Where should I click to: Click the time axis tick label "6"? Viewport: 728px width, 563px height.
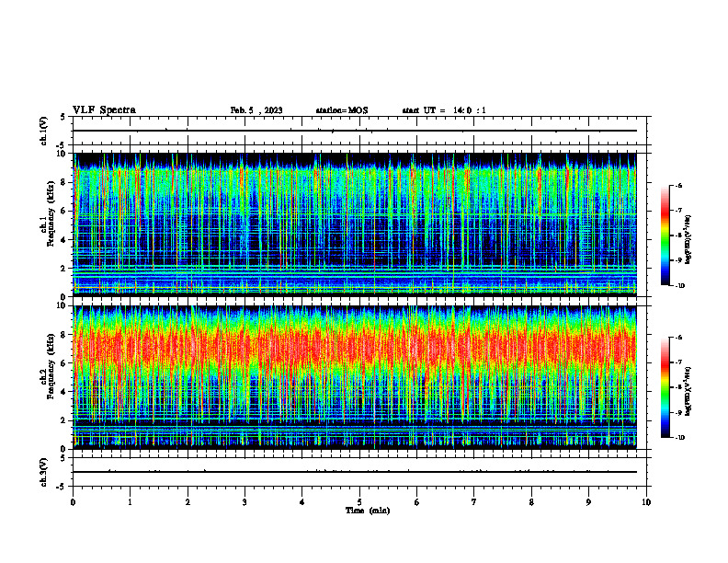point(417,502)
